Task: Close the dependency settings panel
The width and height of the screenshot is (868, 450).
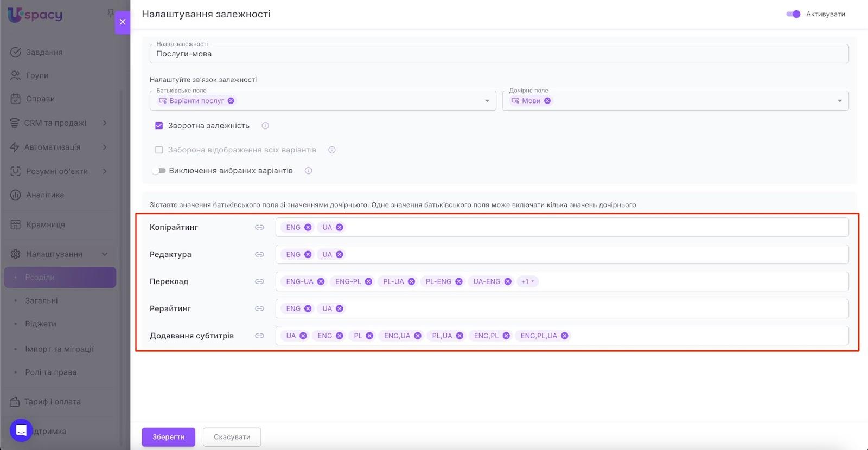Action: point(123,22)
